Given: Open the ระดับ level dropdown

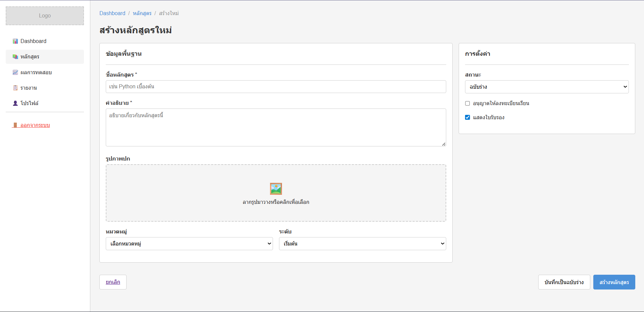Looking at the screenshot, I should (362, 244).
